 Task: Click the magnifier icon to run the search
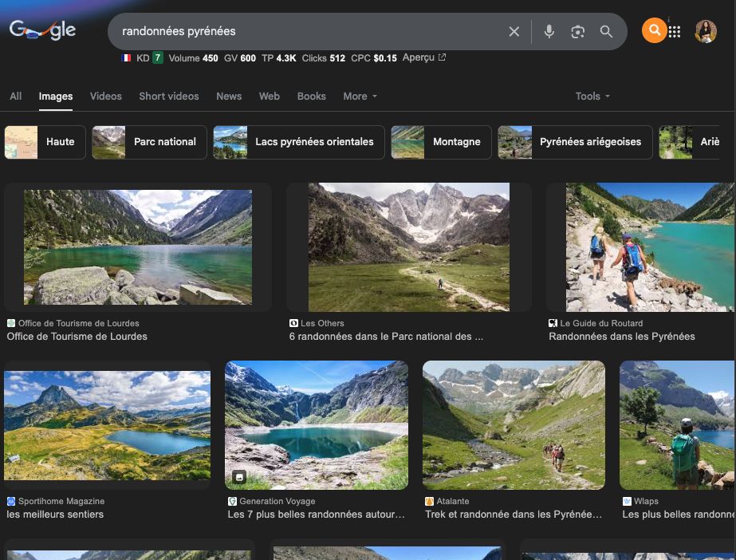(606, 32)
